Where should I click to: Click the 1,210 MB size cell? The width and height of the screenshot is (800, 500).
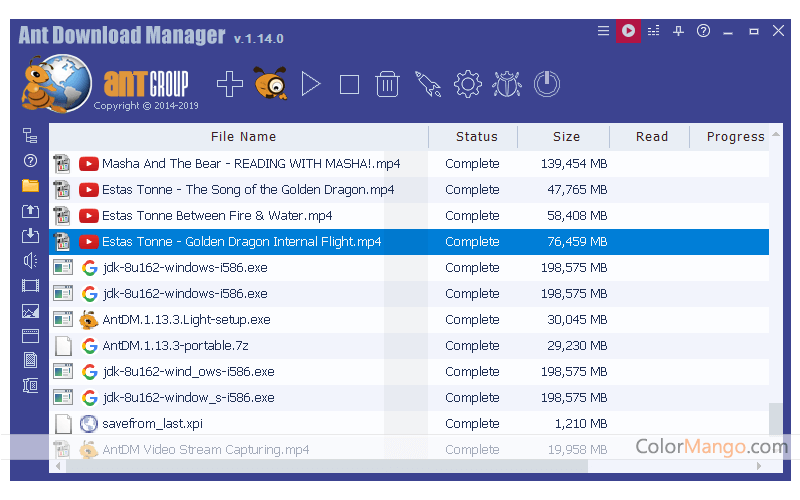581,424
